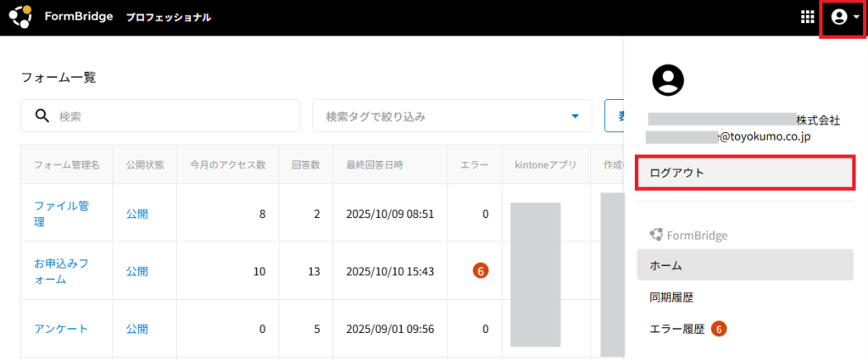Click the small FormBridge icon in side menu
The width and height of the screenshot is (868, 361).
click(x=655, y=236)
